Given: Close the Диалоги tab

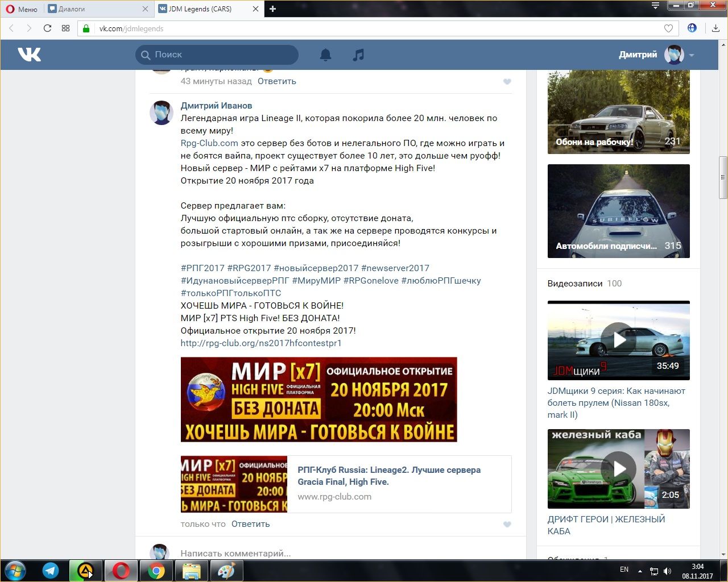Looking at the screenshot, I should [145, 9].
